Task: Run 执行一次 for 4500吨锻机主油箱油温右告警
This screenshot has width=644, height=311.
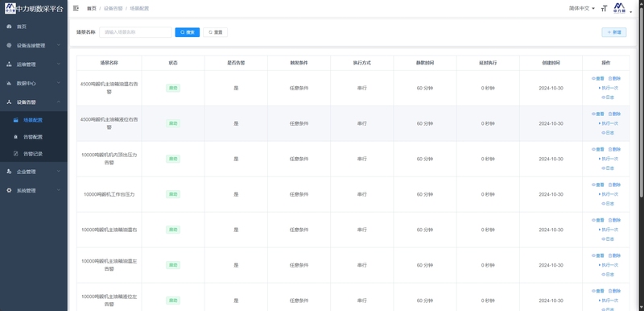Action: [x=609, y=88]
